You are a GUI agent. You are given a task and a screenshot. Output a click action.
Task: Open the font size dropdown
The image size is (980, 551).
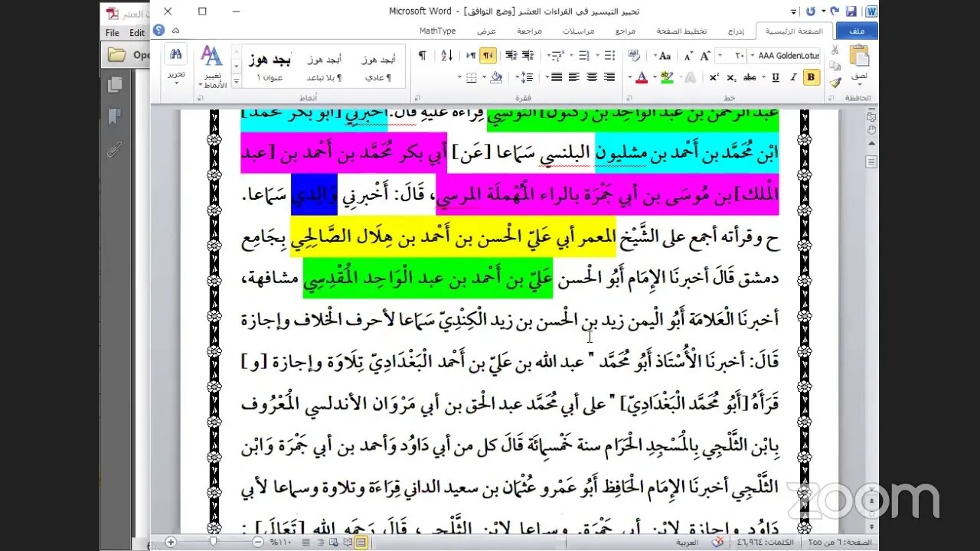click(720, 56)
